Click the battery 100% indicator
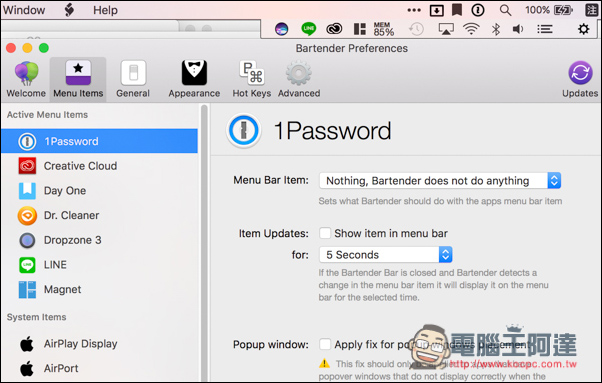The height and width of the screenshot is (383, 602). tap(549, 10)
